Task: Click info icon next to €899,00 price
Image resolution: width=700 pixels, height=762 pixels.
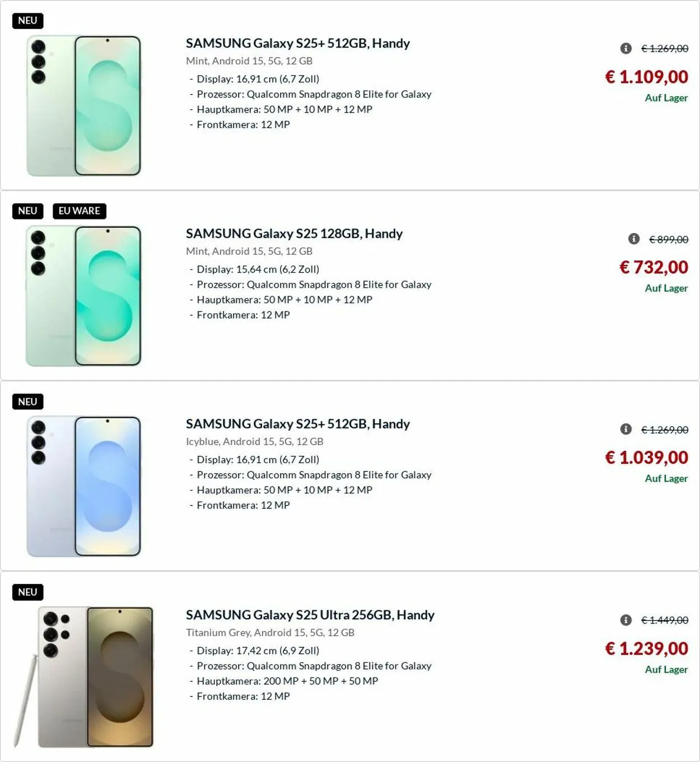Action: pos(633,239)
